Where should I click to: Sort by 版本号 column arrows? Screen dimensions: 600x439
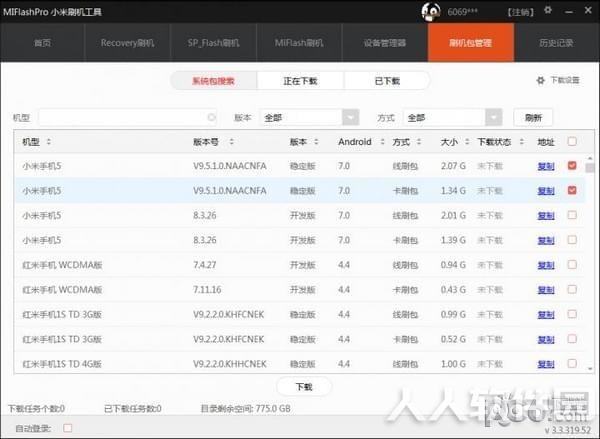pos(232,142)
